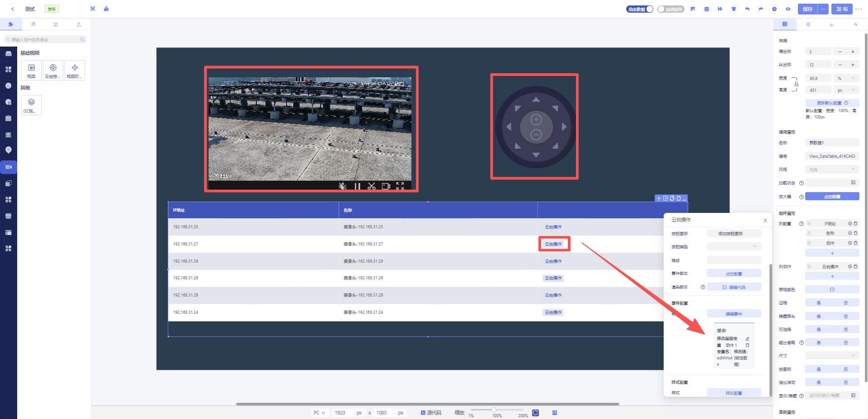Select the ISC视 component

pyautogui.click(x=31, y=105)
